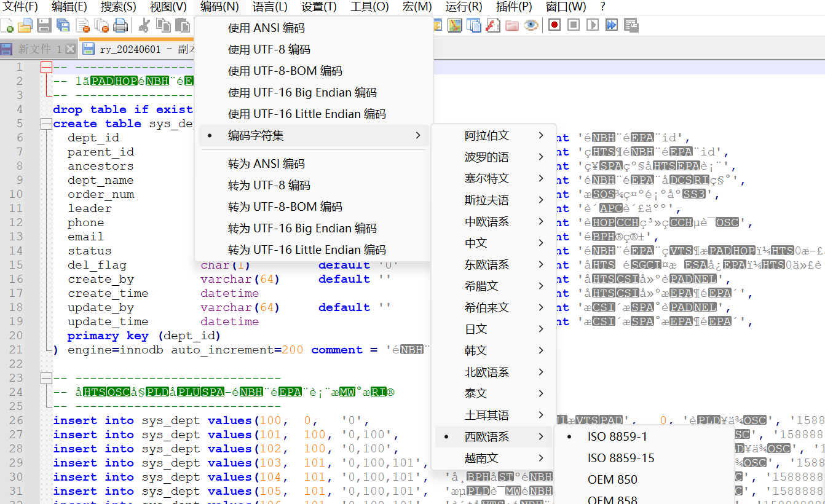Click Run macro multiple times icon

612,25
